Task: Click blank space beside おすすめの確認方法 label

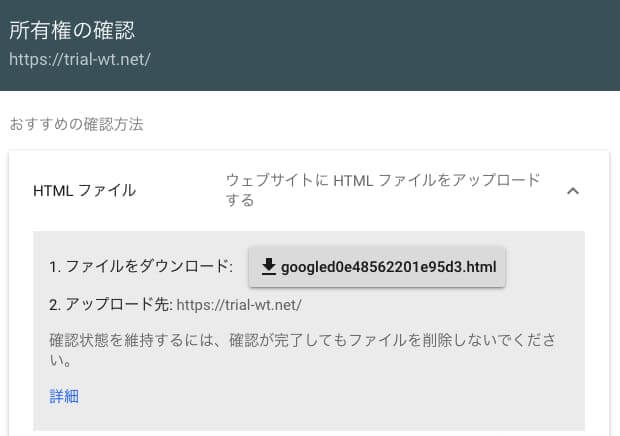Action: [356, 124]
